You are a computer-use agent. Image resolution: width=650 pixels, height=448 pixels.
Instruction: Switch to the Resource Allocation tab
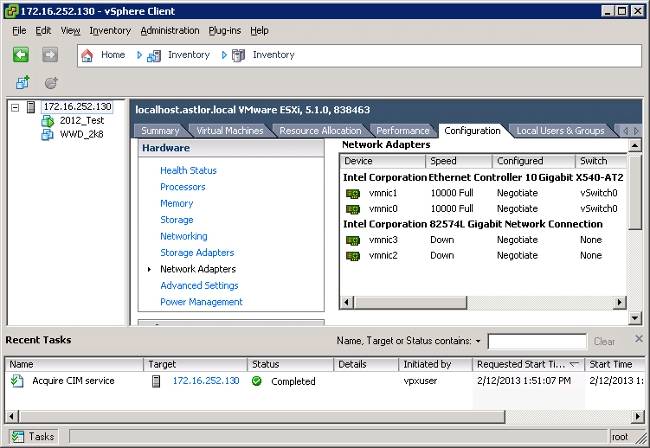click(320, 131)
